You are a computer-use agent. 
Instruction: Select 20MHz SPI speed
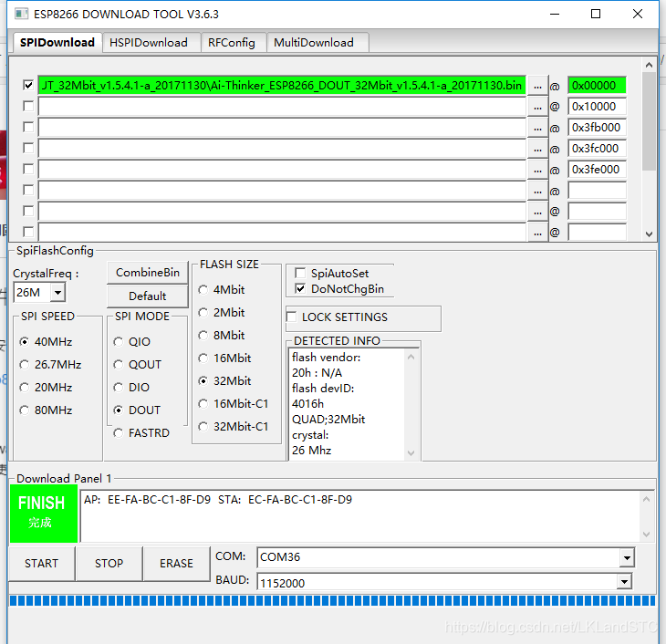[x=25, y=388]
